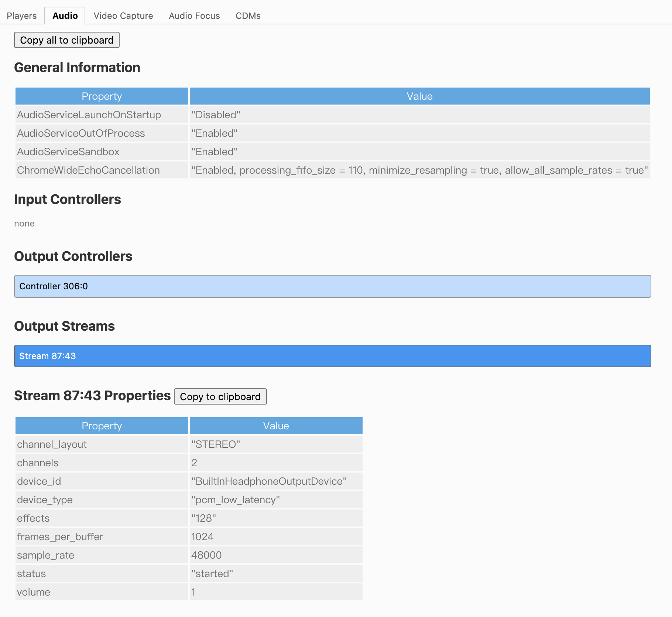Click the BuiltInHeadphoneOutputDevice value
This screenshot has width=672, height=617.
269,481
